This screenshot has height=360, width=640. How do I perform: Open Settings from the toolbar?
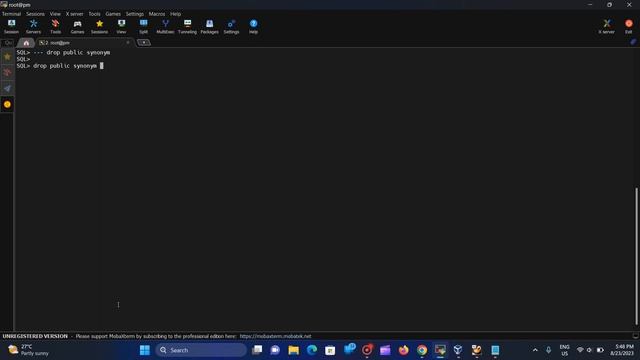231,27
